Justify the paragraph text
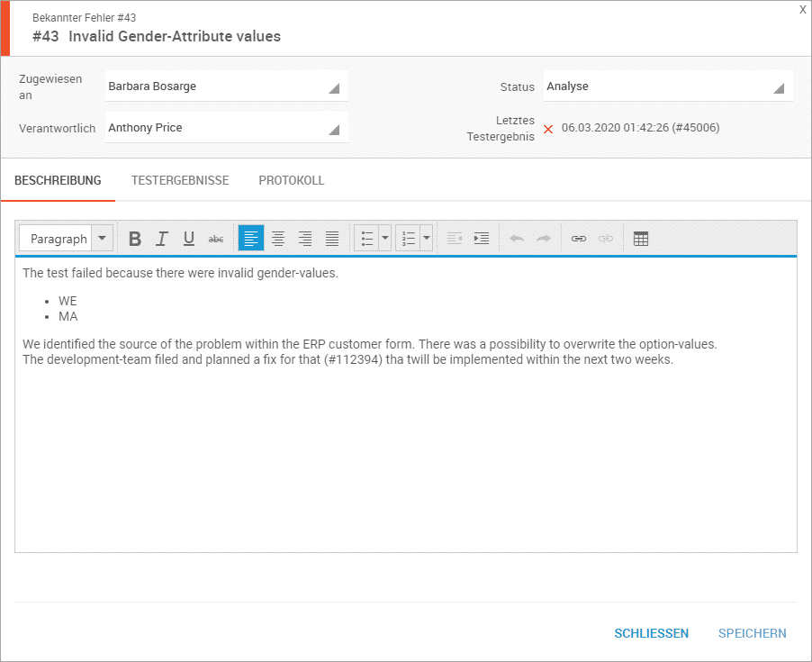 332,239
